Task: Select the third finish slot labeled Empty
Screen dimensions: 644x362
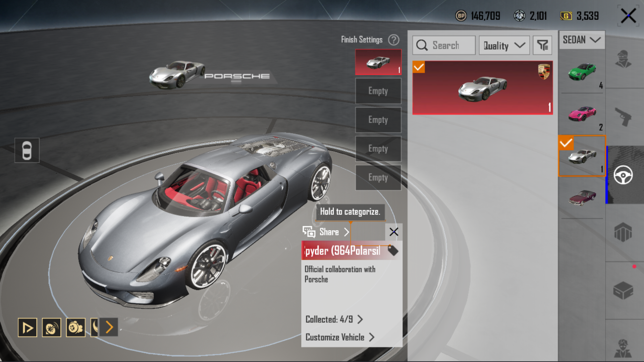Action: 378,120
